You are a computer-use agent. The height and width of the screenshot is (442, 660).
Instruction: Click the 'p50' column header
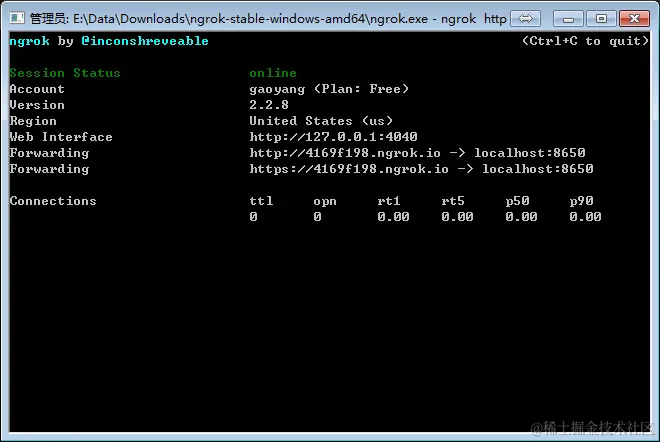[x=517, y=201]
